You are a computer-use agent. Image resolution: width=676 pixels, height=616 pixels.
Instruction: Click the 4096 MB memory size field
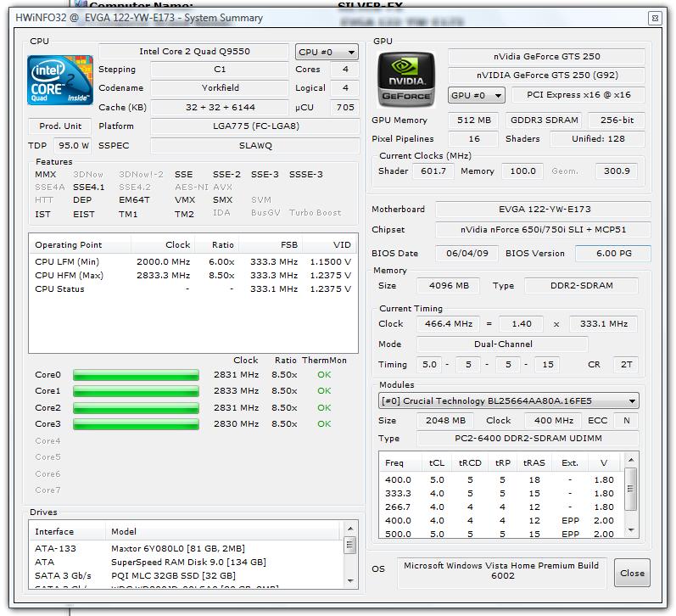[x=449, y=286]
